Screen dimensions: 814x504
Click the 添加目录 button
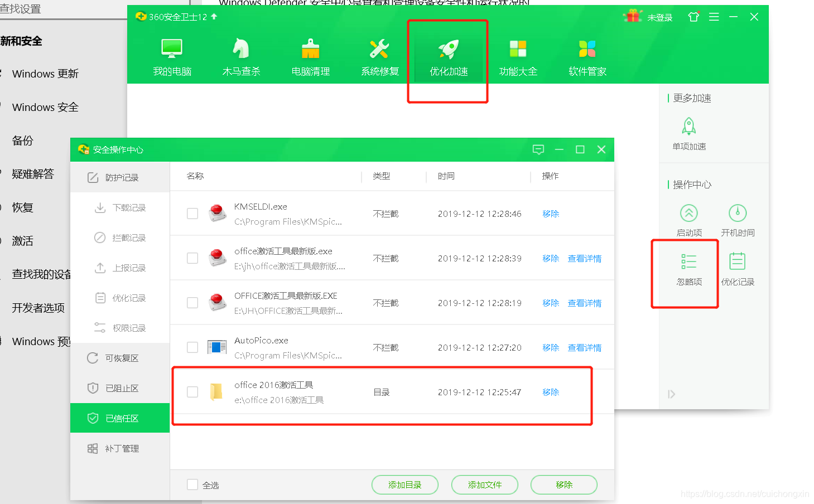pos(405,485)
